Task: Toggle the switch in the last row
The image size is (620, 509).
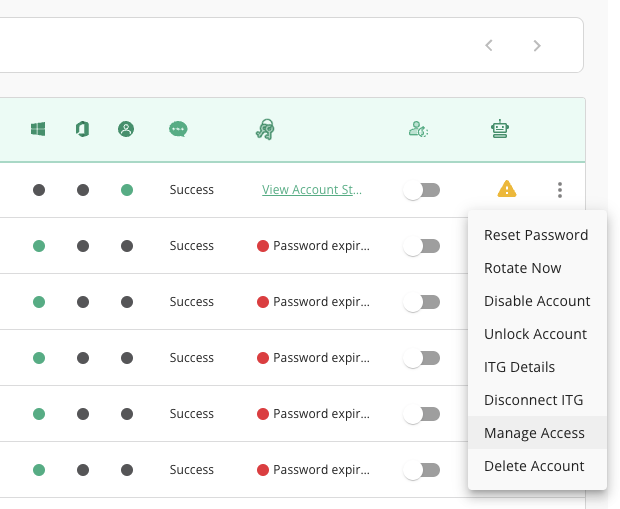Action: coord(422,470)
